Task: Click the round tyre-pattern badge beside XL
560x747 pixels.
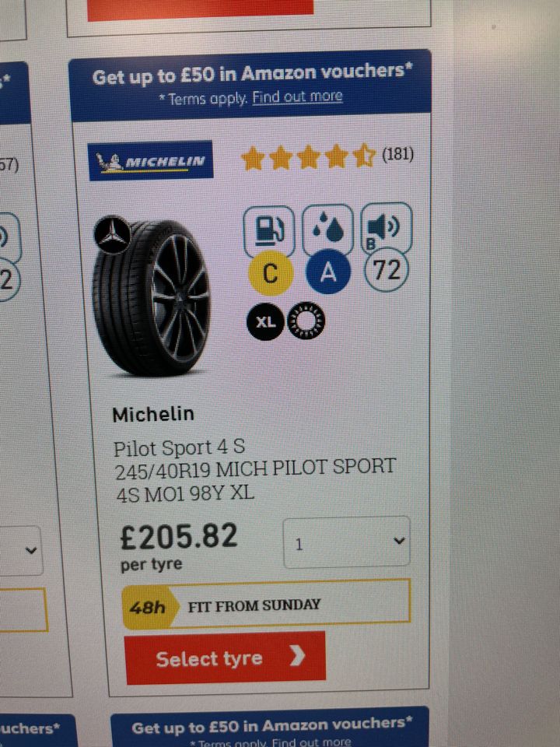Action: click(x=306, y=321)
